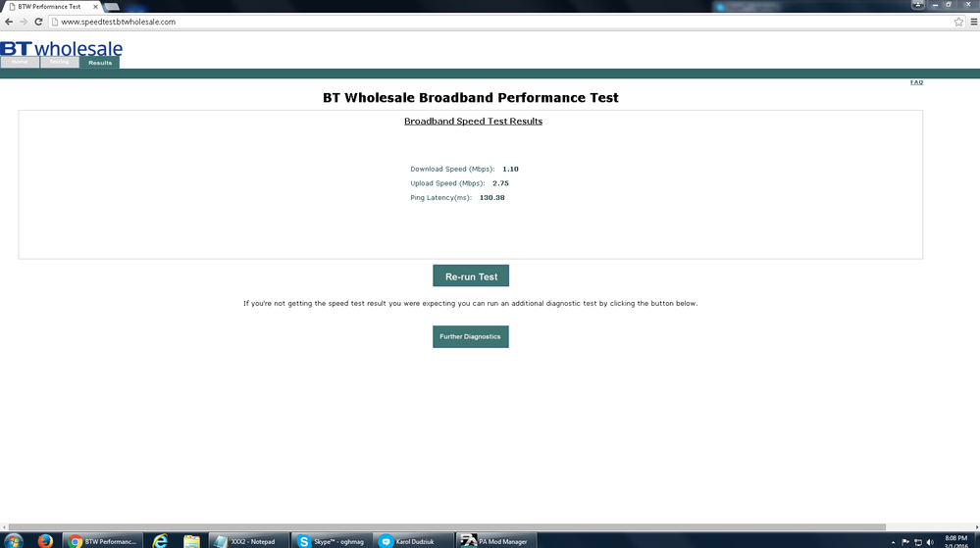Open the Windows Start menu
The image size is (980, 548).
13,541
